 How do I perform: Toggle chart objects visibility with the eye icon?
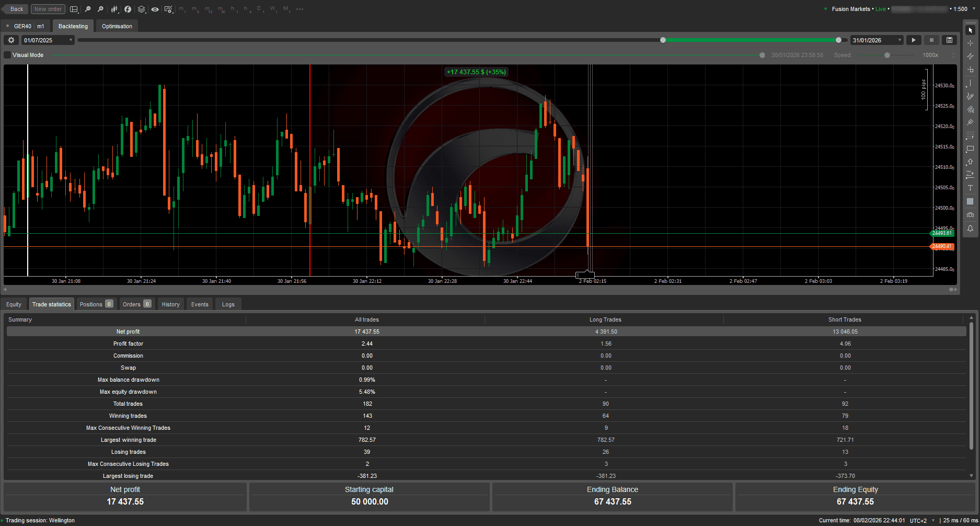pos(155,9)
